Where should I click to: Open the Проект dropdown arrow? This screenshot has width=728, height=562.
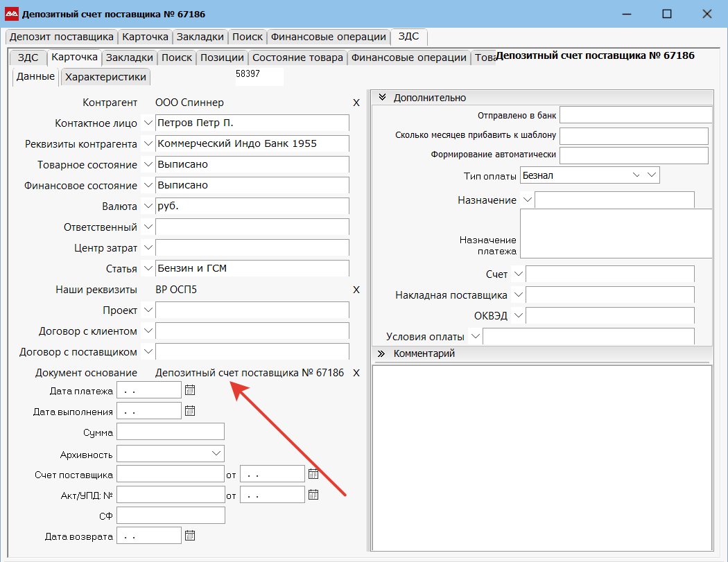(x=148, y=310)
